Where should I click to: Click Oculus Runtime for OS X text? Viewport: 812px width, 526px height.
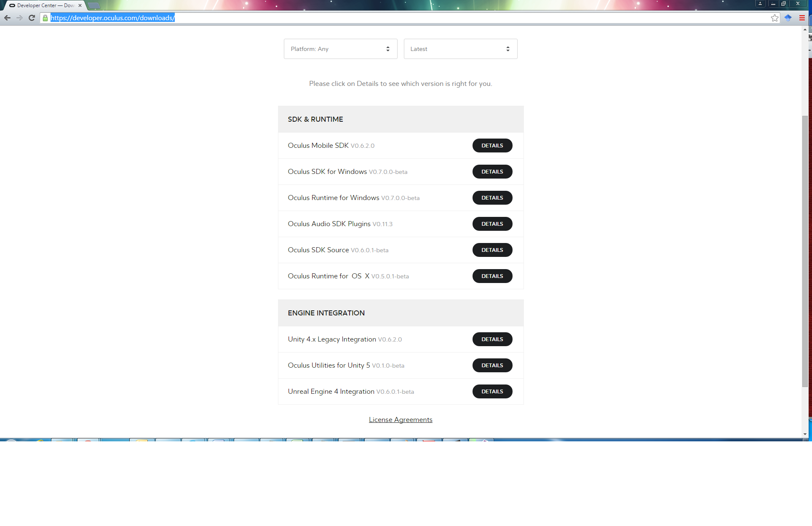pyautogui.click(x=329, y=276)
